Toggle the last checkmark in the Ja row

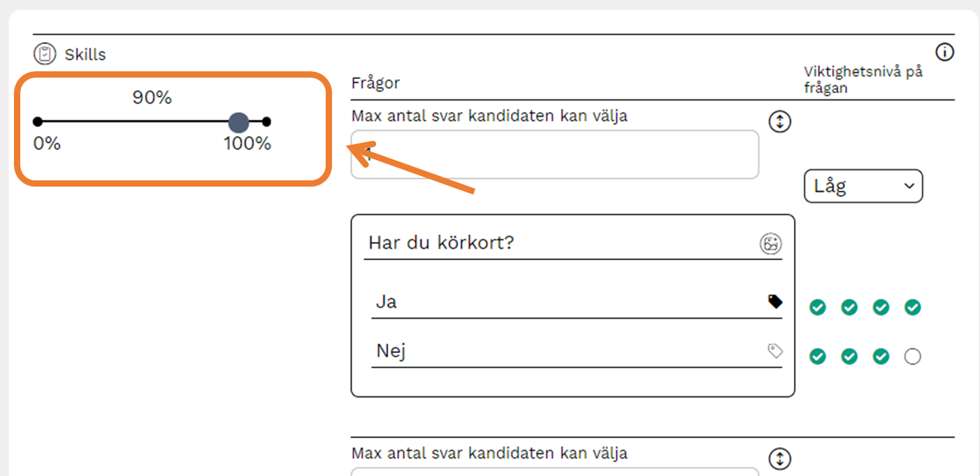pos(912,307)
